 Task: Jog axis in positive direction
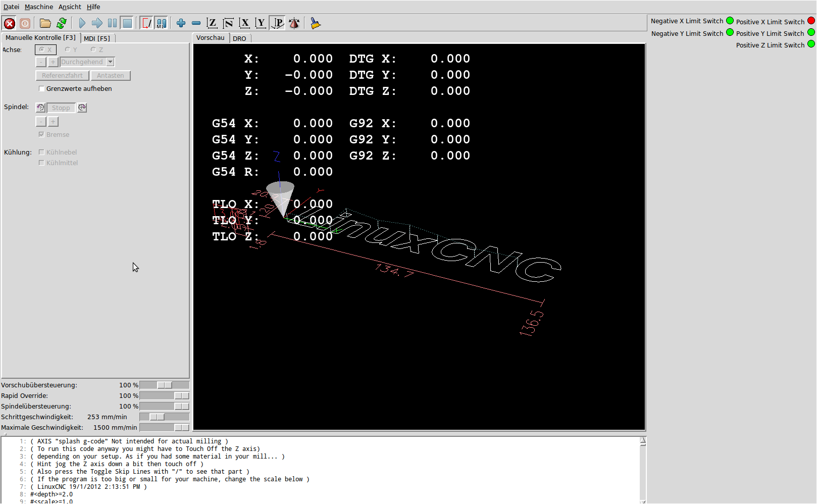[x=53, y=62]
